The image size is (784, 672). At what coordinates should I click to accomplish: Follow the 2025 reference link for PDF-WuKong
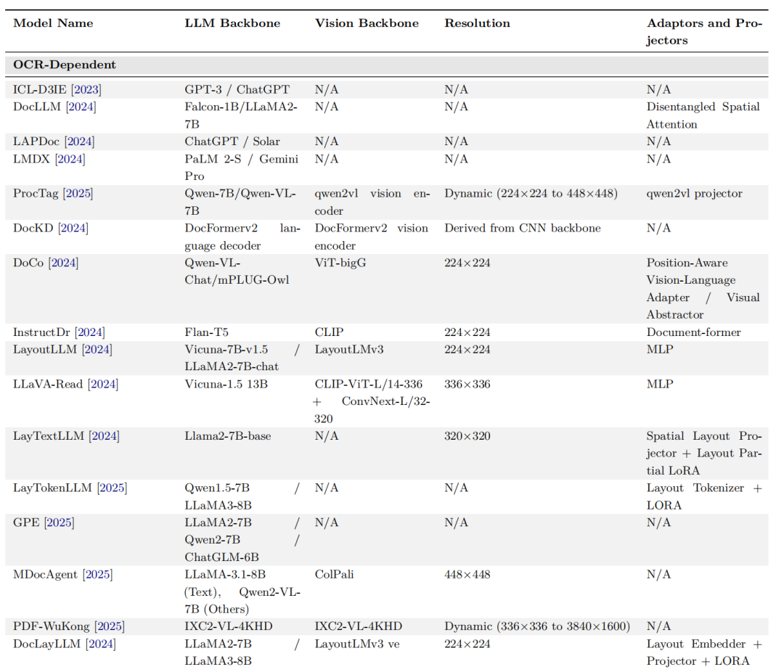[110, 626]
